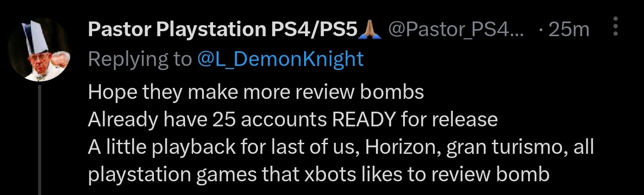Visit the @L_DemonKnight mention link
Viewport: 644px width, 195px height.
pos(280,59)
